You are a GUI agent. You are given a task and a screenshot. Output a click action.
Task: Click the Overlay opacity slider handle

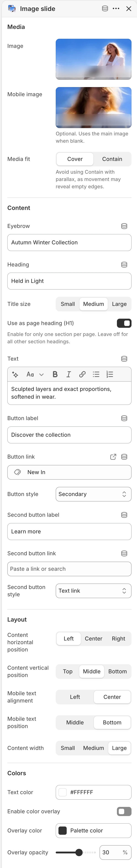[x=79, y=852]
